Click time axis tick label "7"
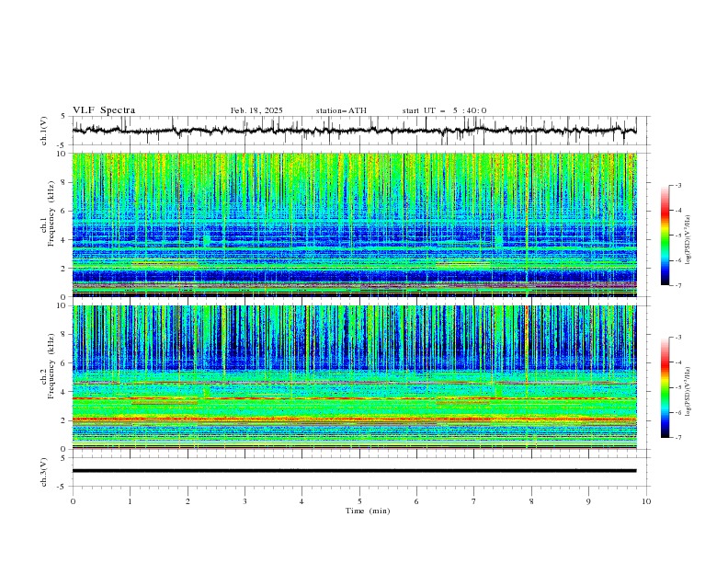 click(x=474, y=501)
